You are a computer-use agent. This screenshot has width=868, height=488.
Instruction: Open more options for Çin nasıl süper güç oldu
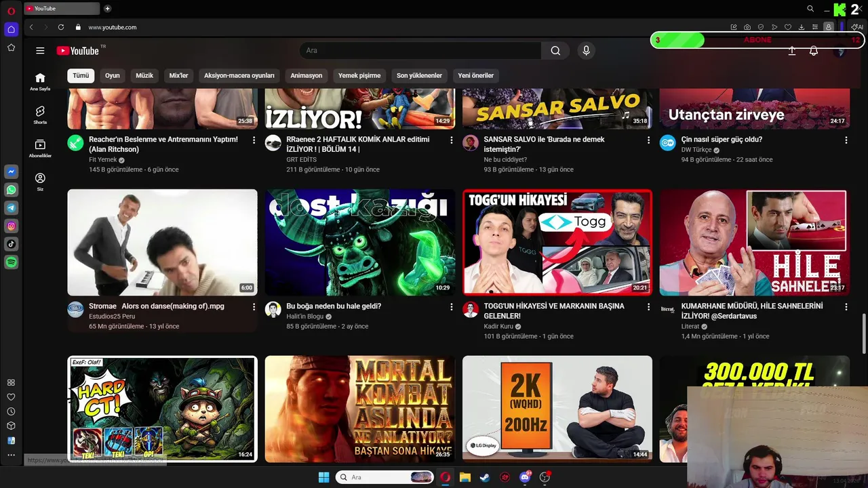point(846,140)
